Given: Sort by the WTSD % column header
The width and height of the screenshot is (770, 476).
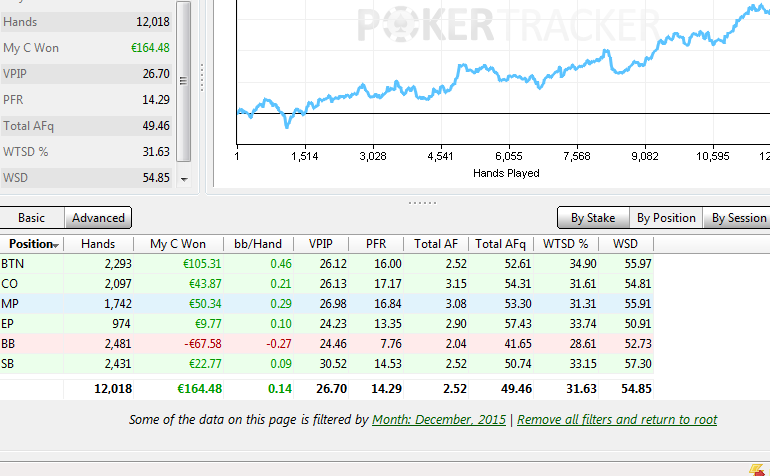Looking at the screenshot, I should [566, 244].
